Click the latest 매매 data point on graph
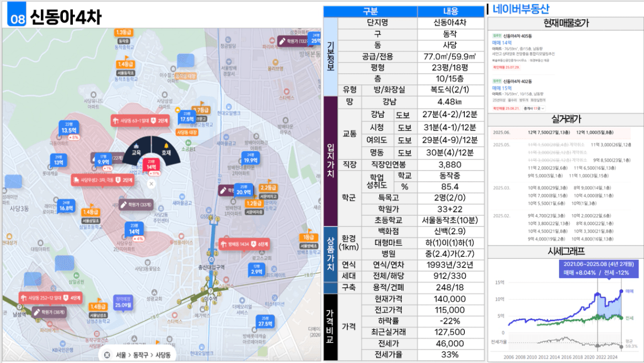644x363 pixels. tap(621, 291)
